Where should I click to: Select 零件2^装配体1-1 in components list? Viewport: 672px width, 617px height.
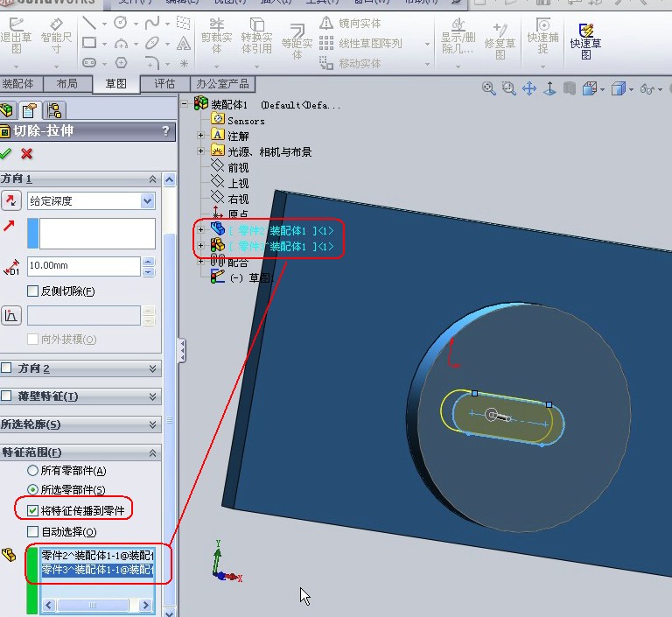(x=97, y=555)
